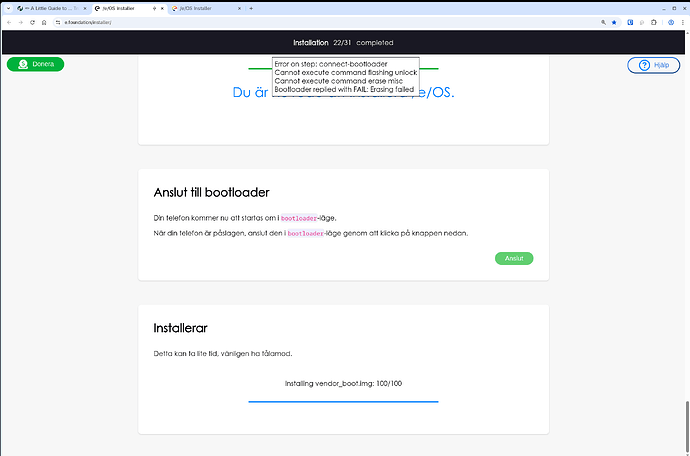Click the green Donera button
The height and width of the screenshot is (456, 690).
click(x=35, y=64)
